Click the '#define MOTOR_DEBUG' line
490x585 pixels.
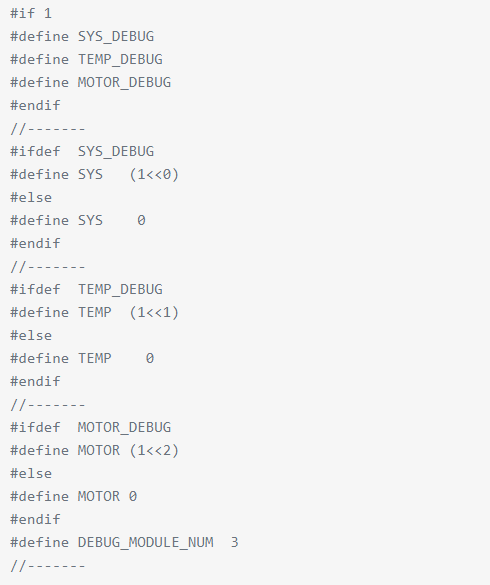pyautogui.click(x=90, y=82)
